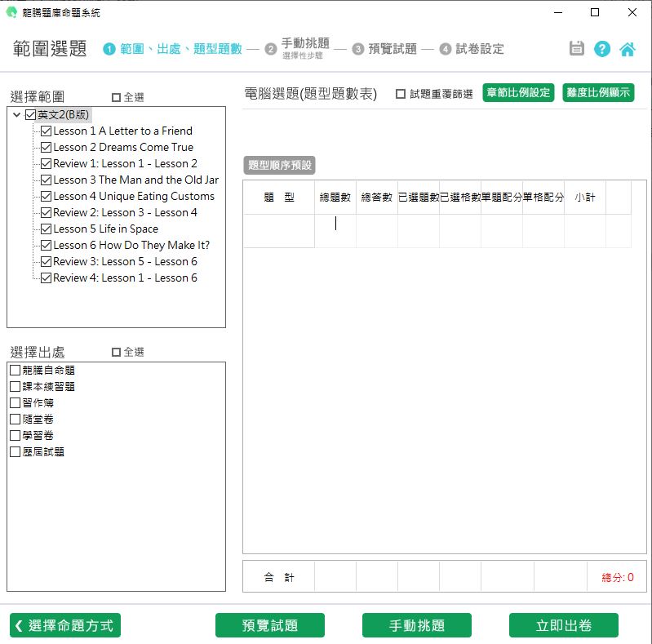Uncheck Review 3: Lesson 5 - Lesson 6

[x=47, y=262]
